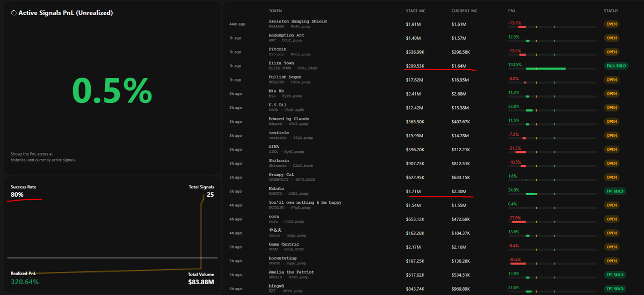Select the U.S Oil token name

pyautogui.click(x=278, y=105)
